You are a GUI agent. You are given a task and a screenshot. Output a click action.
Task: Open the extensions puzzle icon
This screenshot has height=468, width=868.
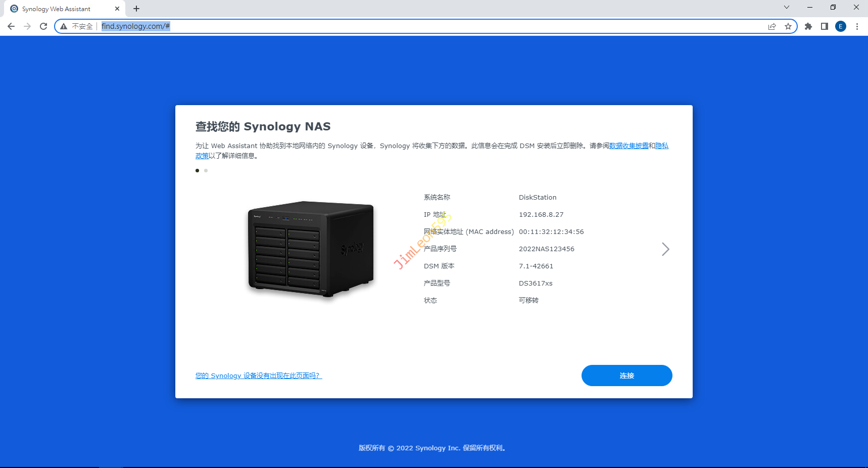tap(808, 26)
